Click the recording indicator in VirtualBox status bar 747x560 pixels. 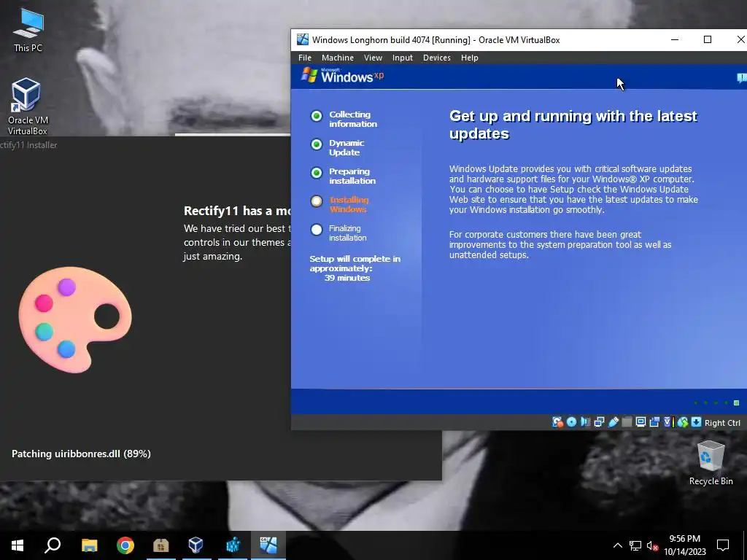[654, 422]
